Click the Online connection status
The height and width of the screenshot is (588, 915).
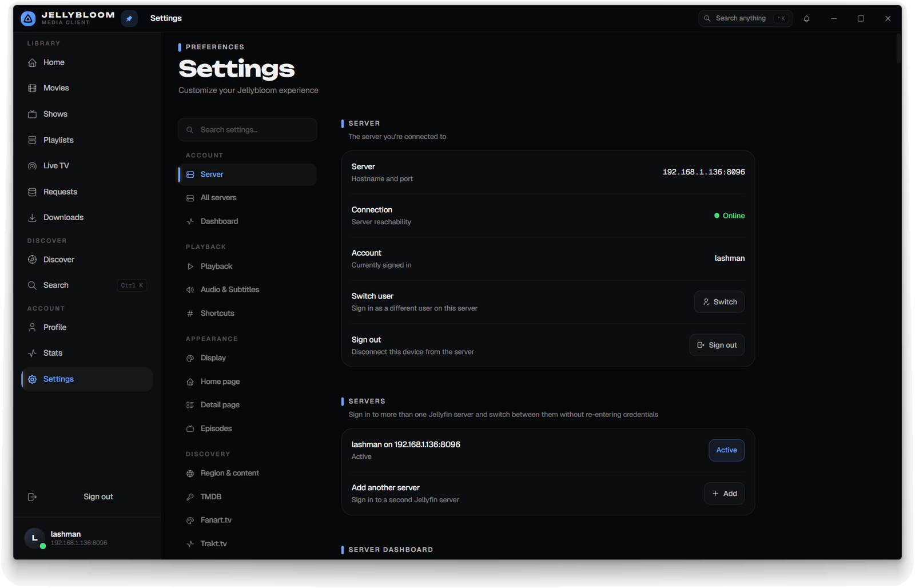tap(729, 216)
